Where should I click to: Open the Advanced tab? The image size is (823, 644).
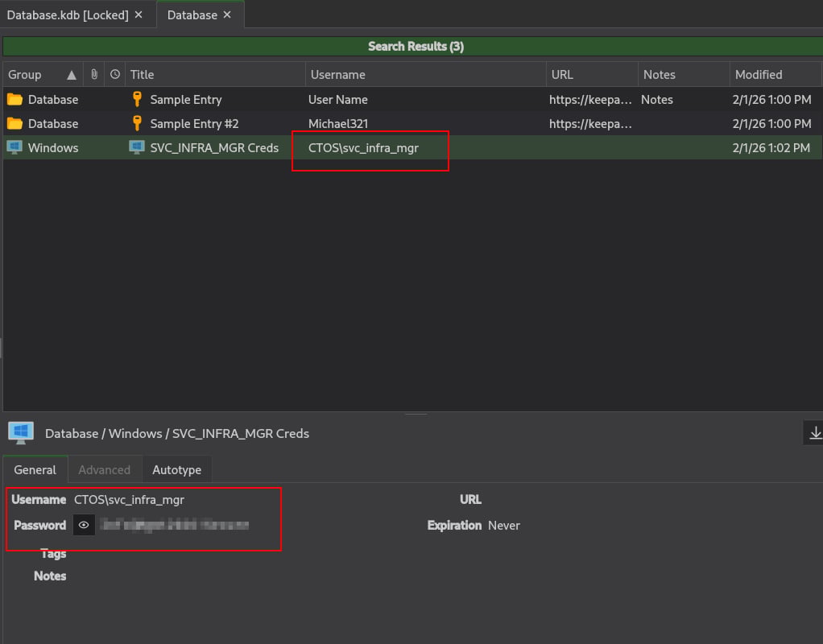coord(105,470)
